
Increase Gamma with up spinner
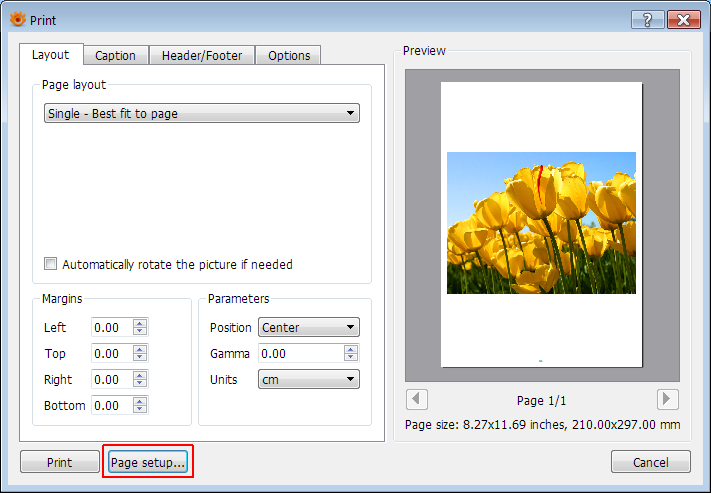point(351,349)
